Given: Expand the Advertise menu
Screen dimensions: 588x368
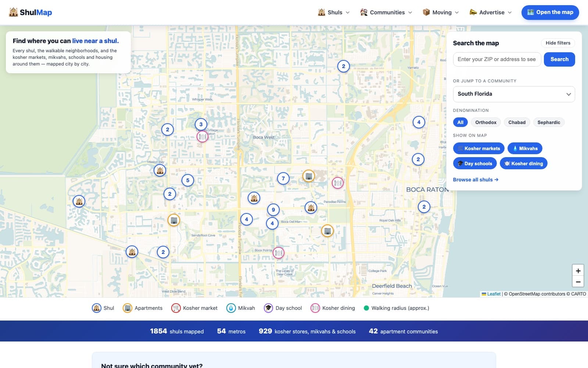Looking at the screenshot, I should (x=491, y=13).
